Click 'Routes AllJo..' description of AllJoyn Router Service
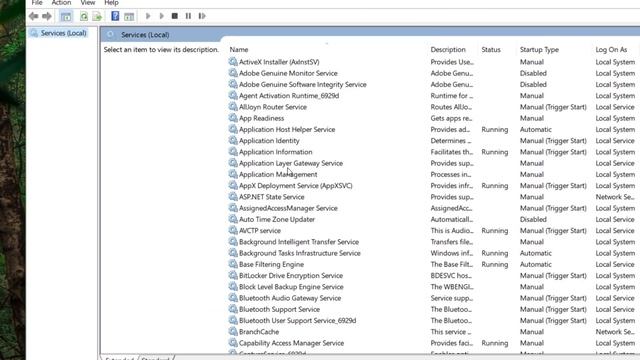The width and height of the screenshot is (640, 360). (x=451, y=107)
